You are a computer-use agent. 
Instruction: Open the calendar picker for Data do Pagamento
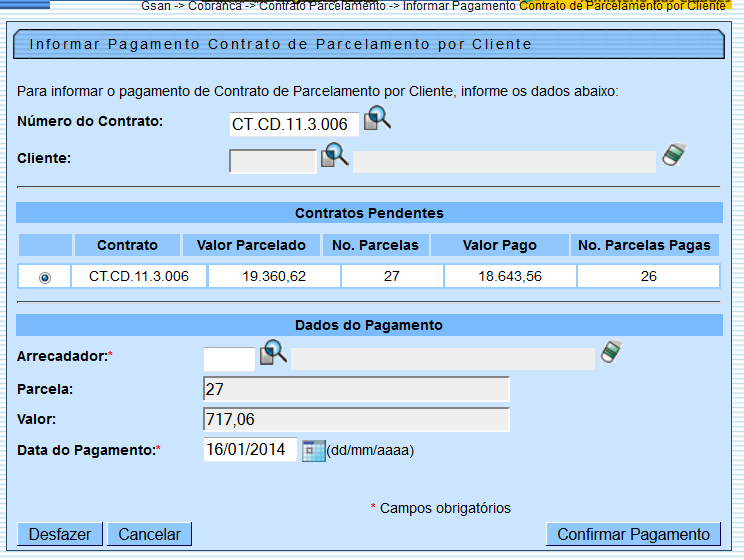click(313, 450)
